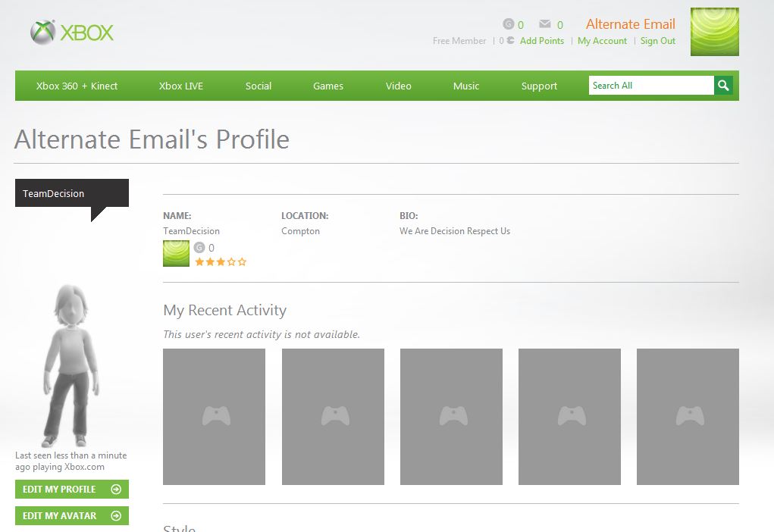The width and height of the screenshot is (774, 532).
Task: Click the We Are Decision Respect Us bio
Action: (x=455, y=231)
